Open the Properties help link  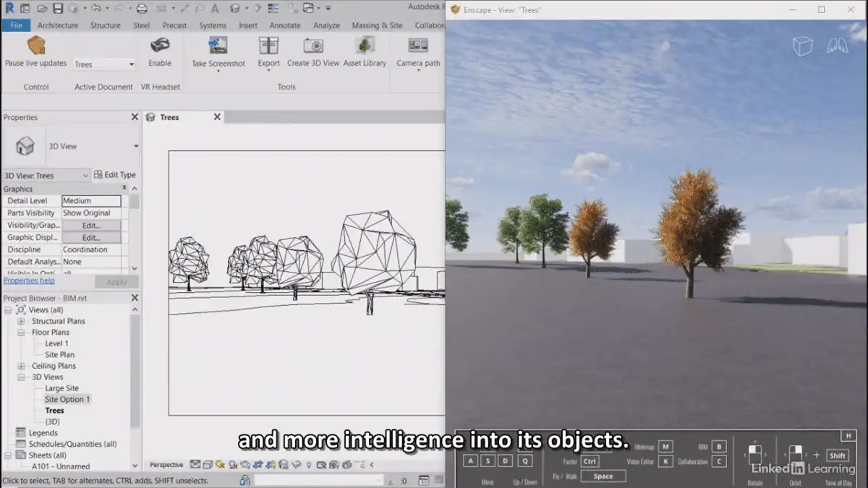[29, 281]
